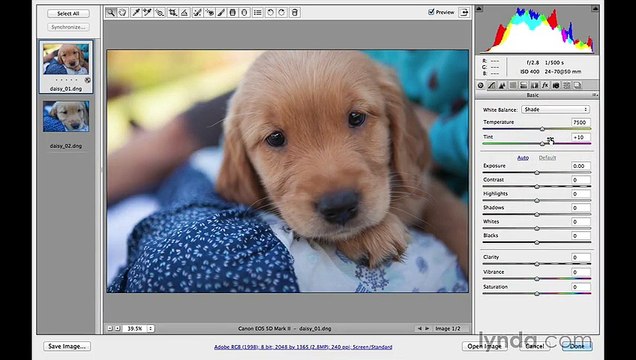Select the Adjustment Brush tool
Image resolution: width=636 pixels, height=360 pixels.
click(x=221, y=13)
